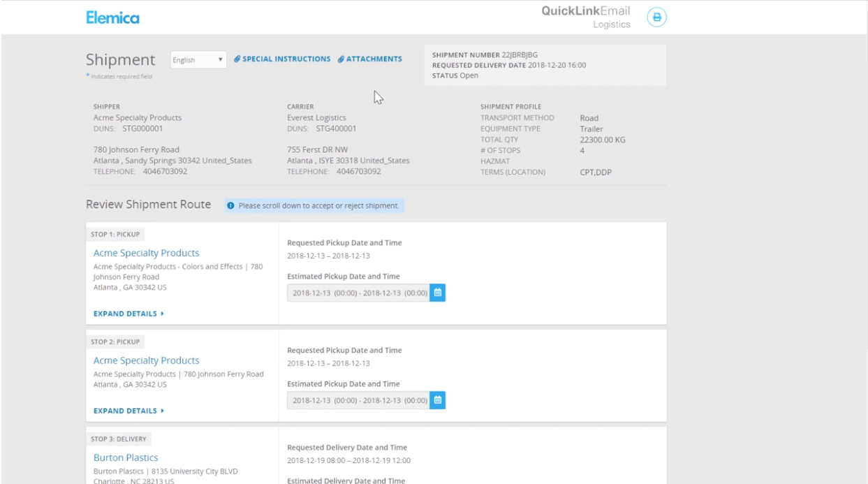
Task: Click requested delivery date 2018-12-20 16:00
Action: [x=558, y=65]
